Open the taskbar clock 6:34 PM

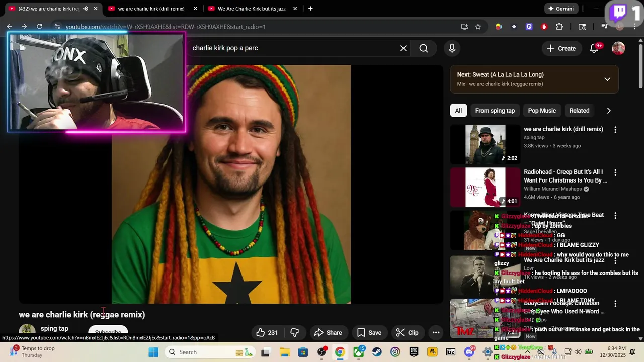coord(616,352)
